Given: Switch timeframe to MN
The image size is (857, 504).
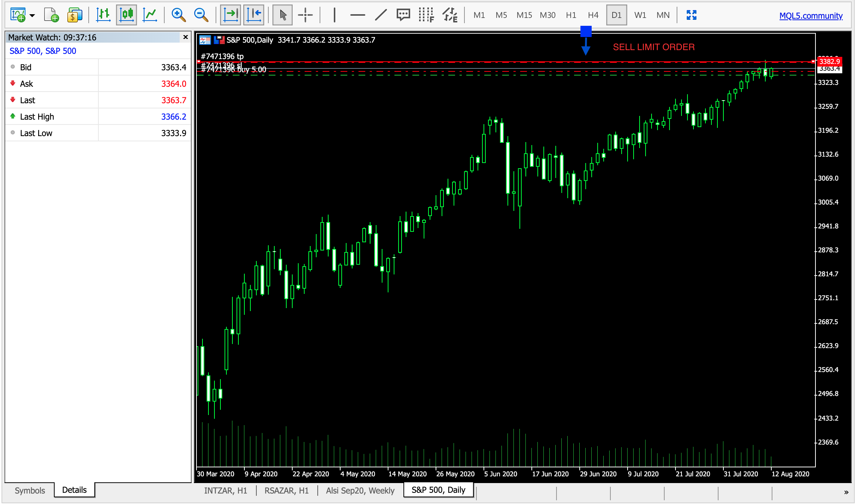Looking at the screenshot, I should click(663, 15).
